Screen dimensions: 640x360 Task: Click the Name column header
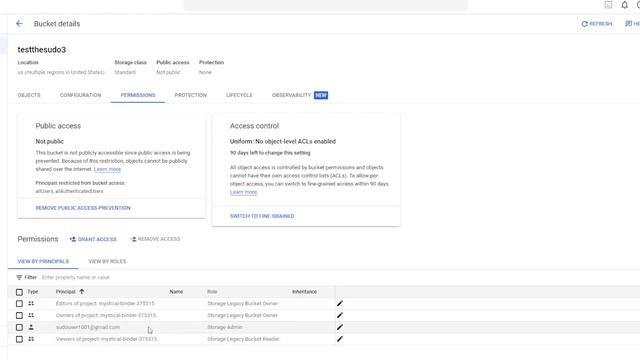coord(176,292)
